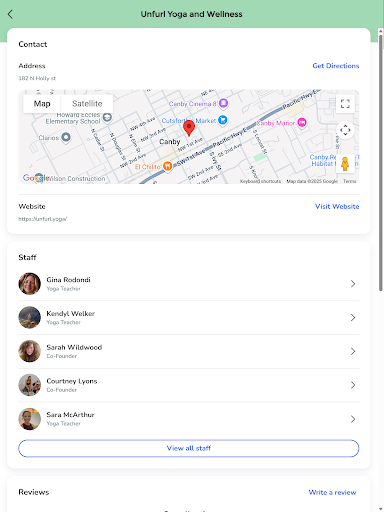The height and width of the screenshot is (512, 384).
Task: Open map camera controls icon
Action: (345, 130)
